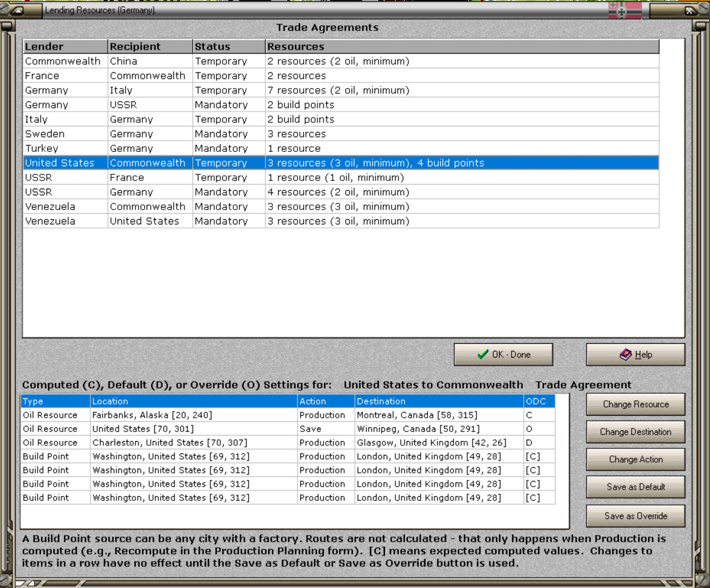710x588 pixels.
Task: Click the Lender column header
Action: 65,46
